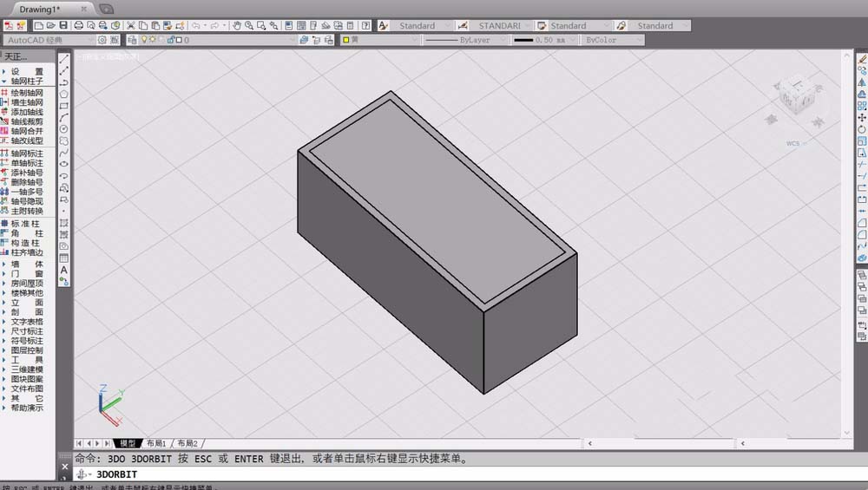The width and height of the screenshot is (868, 490).
Task: Click the Move tool in the modify toolbar
Action: point(862,117)
